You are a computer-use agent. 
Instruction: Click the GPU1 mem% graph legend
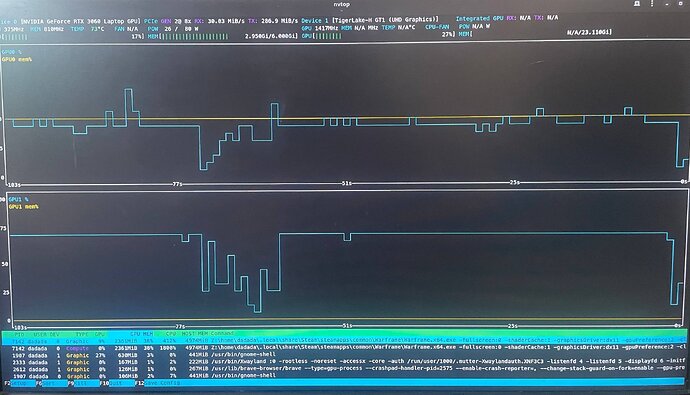pos(24,206)
